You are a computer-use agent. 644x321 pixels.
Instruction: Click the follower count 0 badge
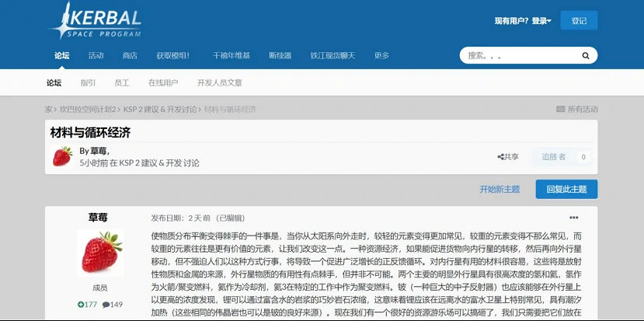[583, 156]
